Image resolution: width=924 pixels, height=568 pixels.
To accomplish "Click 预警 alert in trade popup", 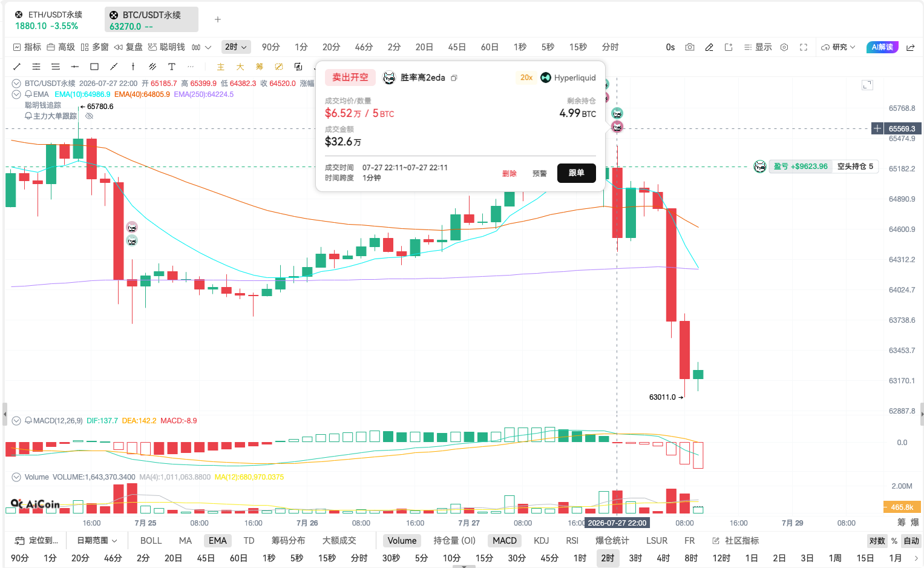I will coord(540,174).
